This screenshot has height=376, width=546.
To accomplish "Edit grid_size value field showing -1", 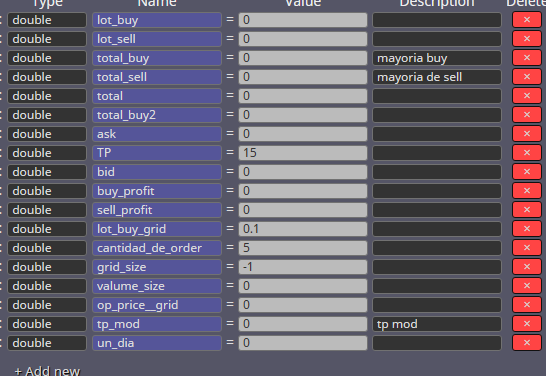I will 303,267.
